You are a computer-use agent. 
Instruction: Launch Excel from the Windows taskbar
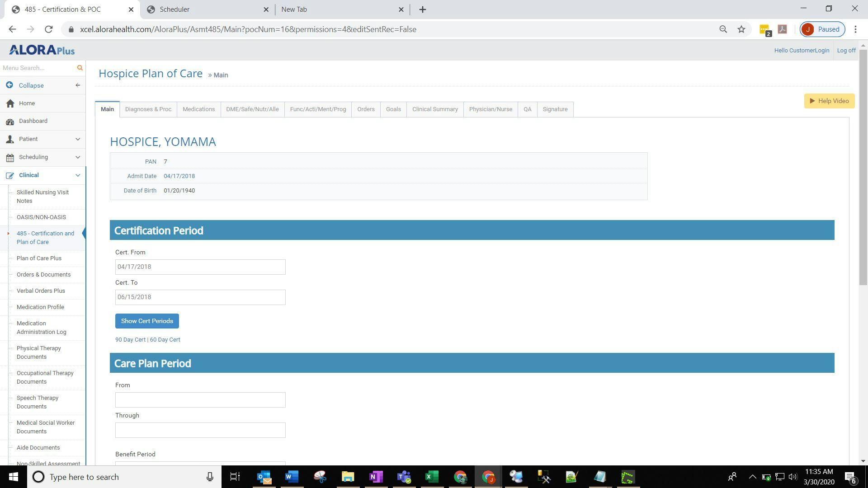[x=432, y=477]
